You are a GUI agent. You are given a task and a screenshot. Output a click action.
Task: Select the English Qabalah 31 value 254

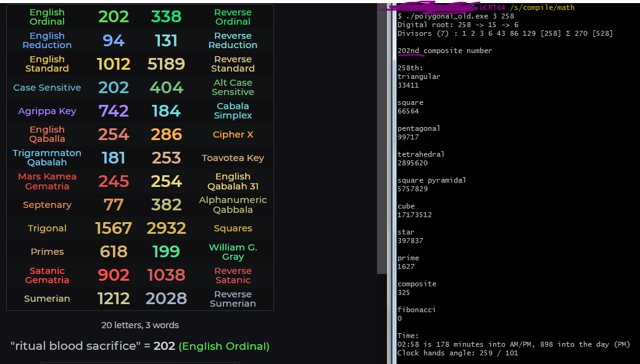tap(166, 181)
